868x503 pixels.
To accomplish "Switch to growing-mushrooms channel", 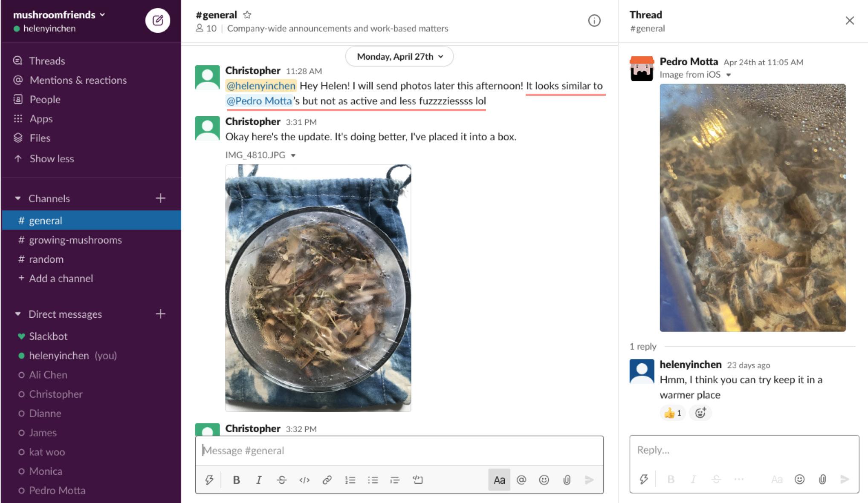I will click(x=75, y=240).
